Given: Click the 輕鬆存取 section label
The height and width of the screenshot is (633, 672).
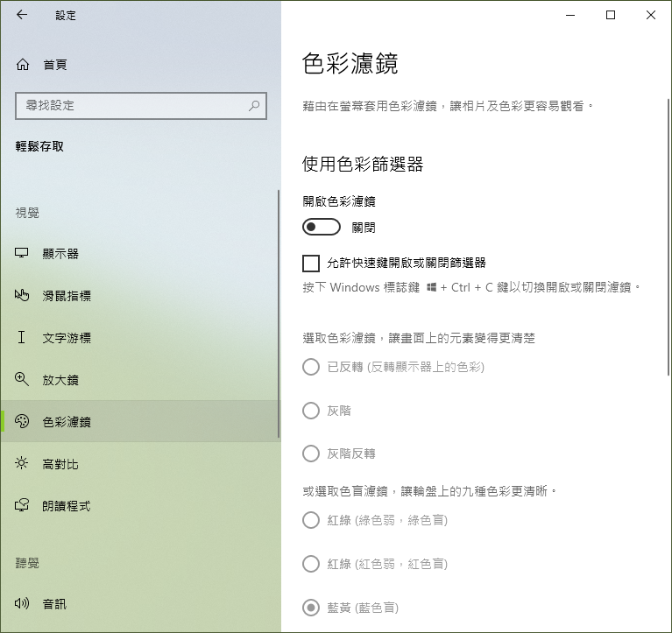Looking at the screenshot, I should tap(39, 146).
